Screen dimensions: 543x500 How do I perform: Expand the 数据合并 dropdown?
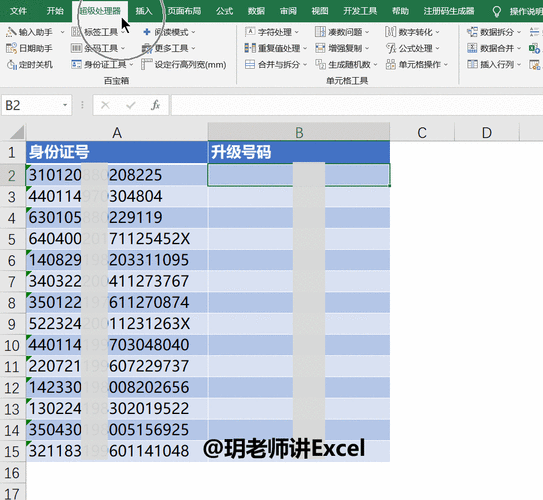coord(519,48)
